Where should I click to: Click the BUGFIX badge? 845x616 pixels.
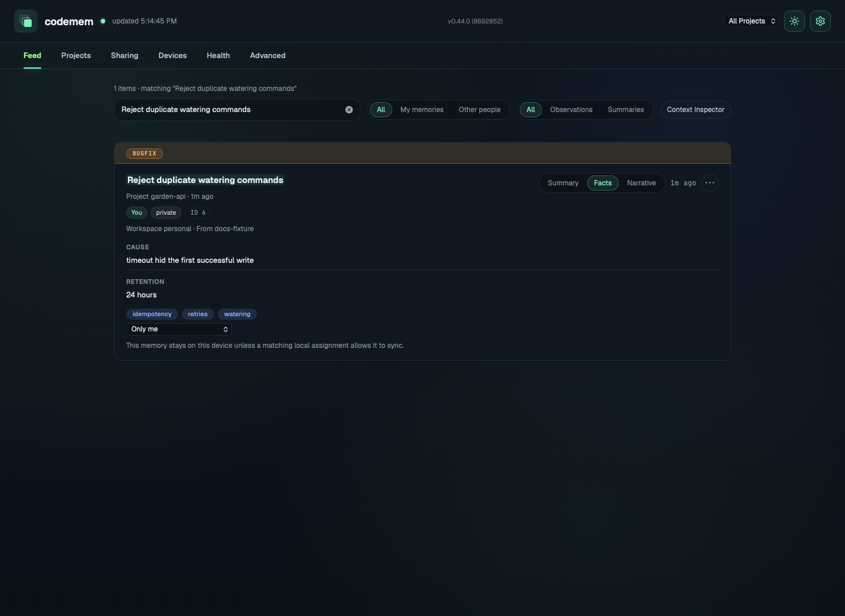pyautogui.click(x=144, y=154)
